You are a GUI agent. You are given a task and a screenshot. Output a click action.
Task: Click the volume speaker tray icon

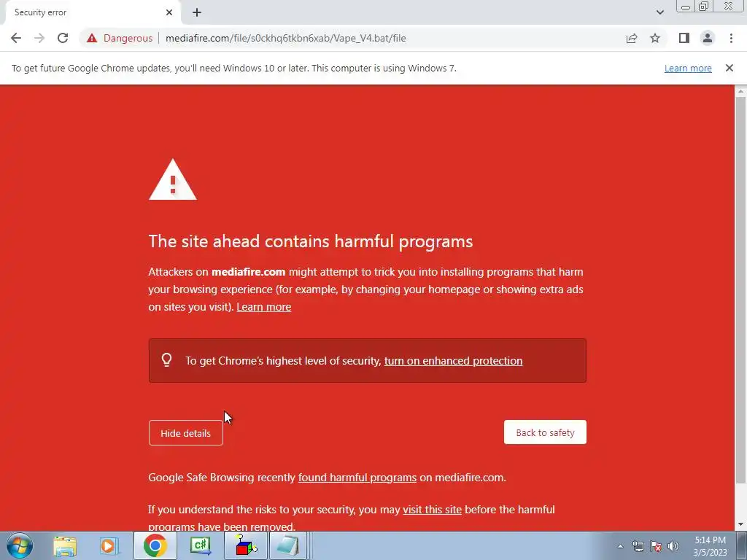[673, 546]
